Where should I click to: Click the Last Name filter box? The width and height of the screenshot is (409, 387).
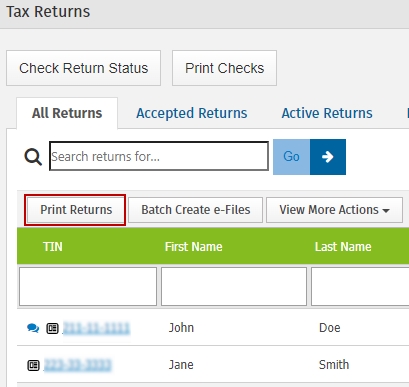(360, 286)
